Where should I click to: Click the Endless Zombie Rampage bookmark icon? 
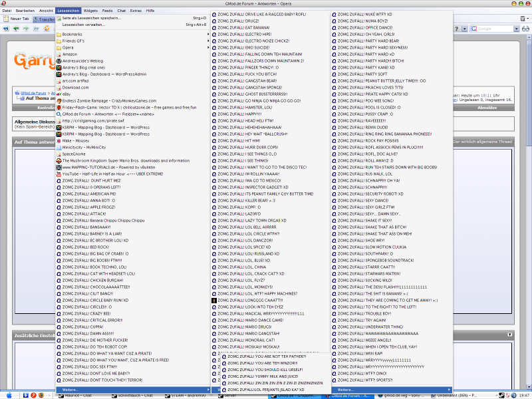click(59, 100)
